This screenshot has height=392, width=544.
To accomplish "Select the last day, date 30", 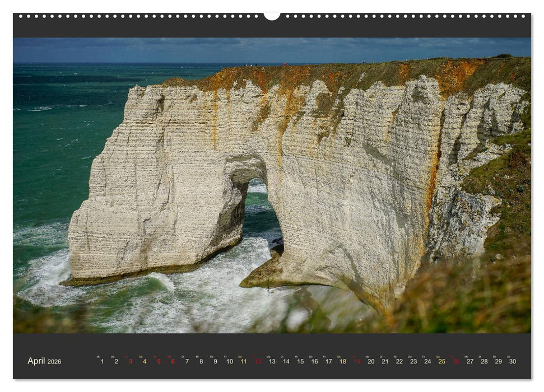I will pyautogui.click(x=512, y=362).
